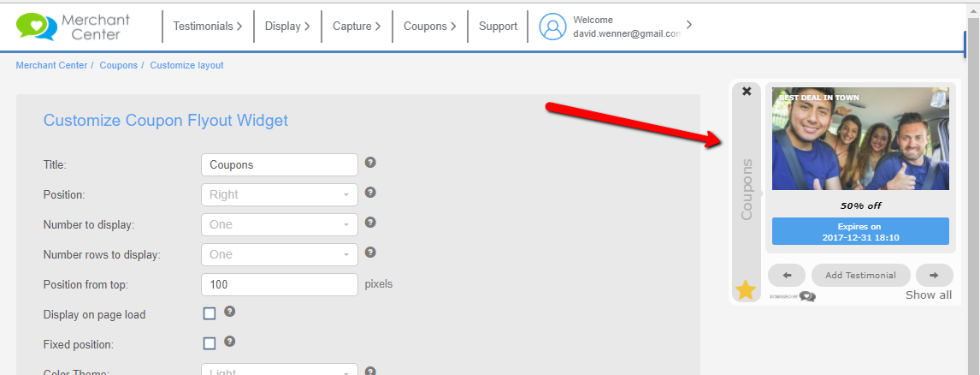This screenshot has height=375, width=980.
Task: Open the Color Theme dropdown
Action: pyautogui.click(x=280, y=369)
